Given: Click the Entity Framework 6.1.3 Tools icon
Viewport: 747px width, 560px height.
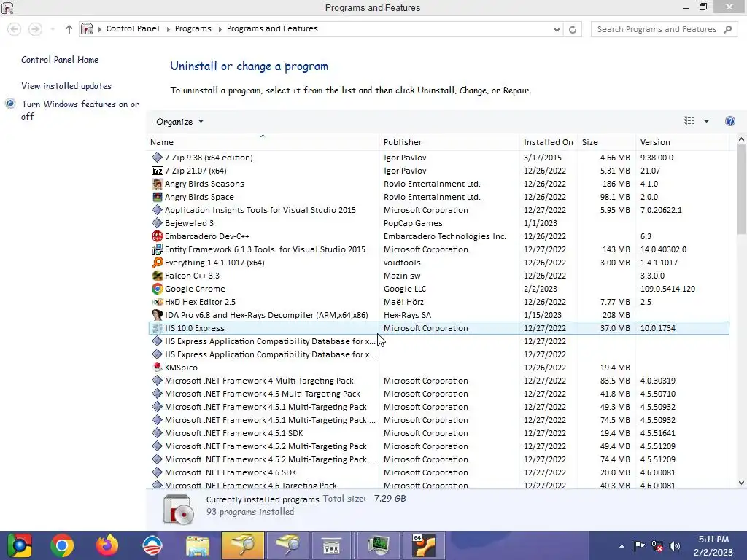Looking at the screenshot, I should point(158,249).
